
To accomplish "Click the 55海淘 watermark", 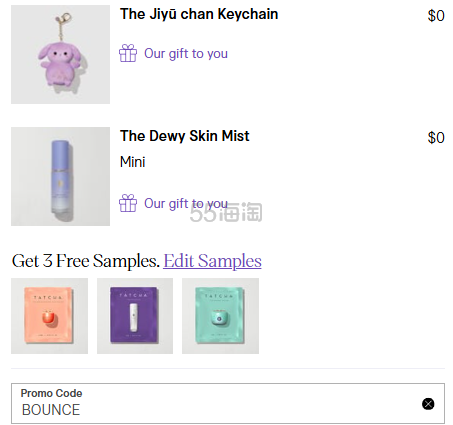I will pos(226,212).
